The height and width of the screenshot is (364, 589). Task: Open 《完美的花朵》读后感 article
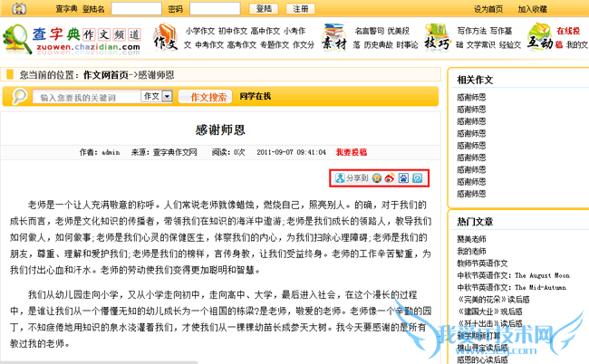pyautogui.click(x=494, y=300)
